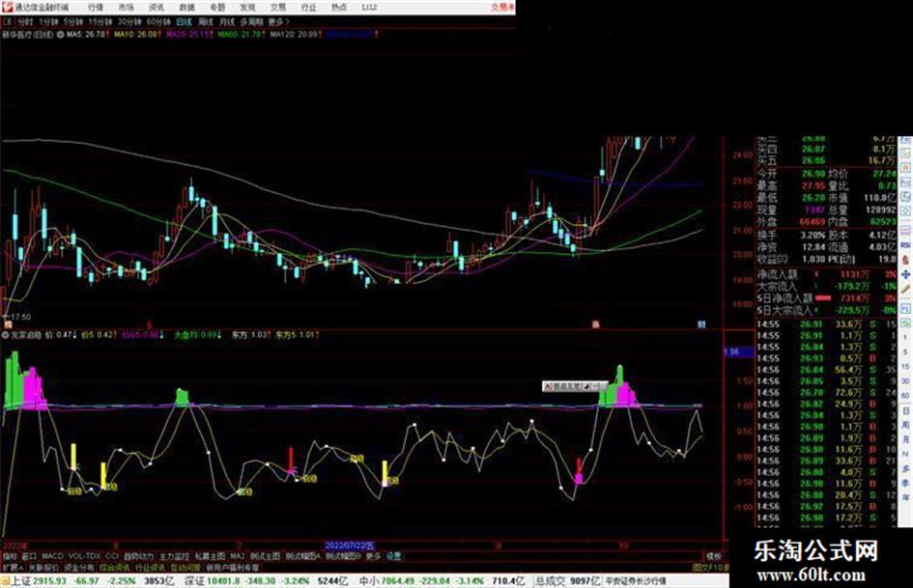This screenshot has height=588, width=913.
Task: Click the Tongdaxin app logo icon
Action: [7, 7]
